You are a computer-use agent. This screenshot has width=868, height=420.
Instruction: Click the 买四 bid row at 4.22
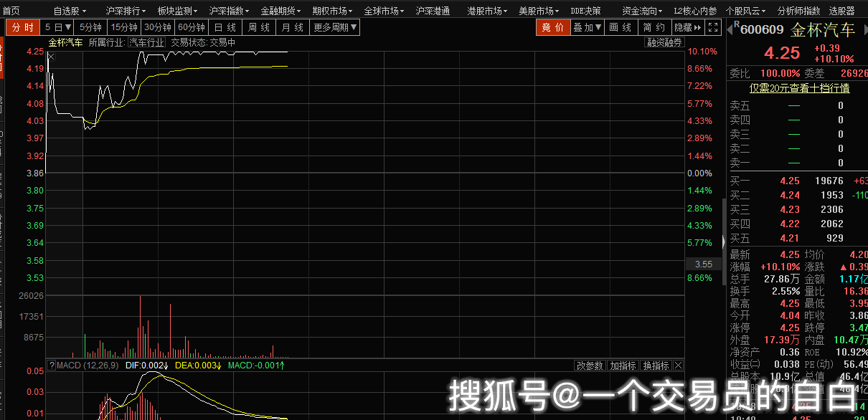pyautogui.click(x=798, y=224)
